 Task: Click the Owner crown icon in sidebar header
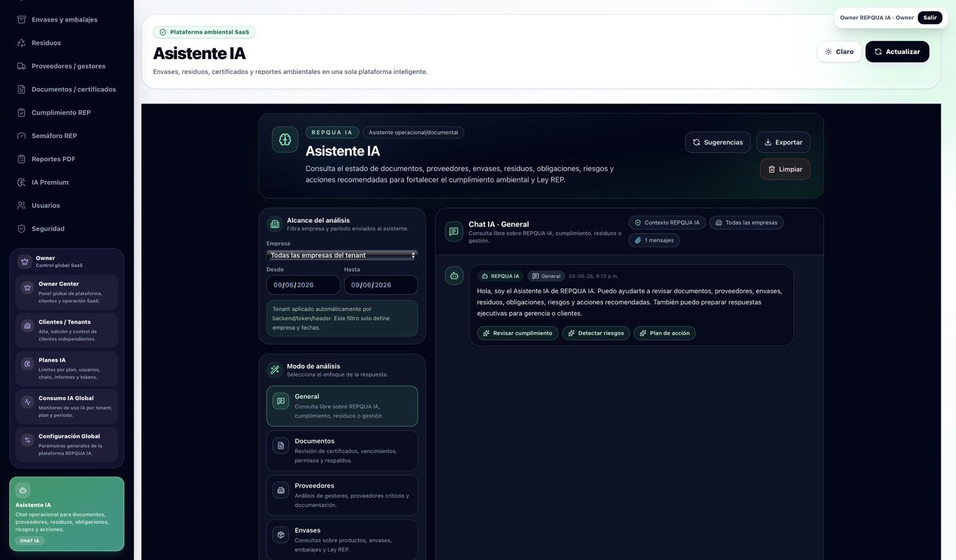(24, 261)
